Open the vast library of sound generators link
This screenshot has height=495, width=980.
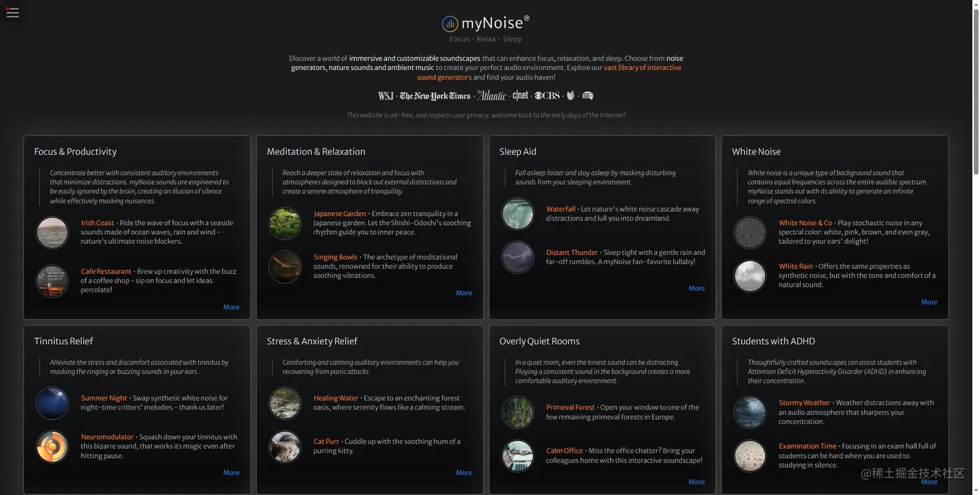tap(549, 72)
